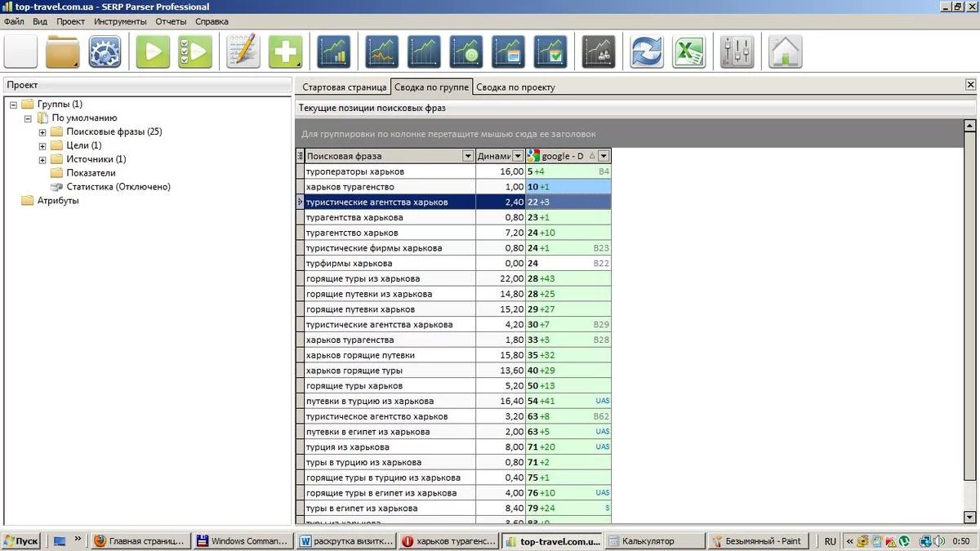Open project settings gear icon
This screenshot has width=980, height=551.
(105, 52)
